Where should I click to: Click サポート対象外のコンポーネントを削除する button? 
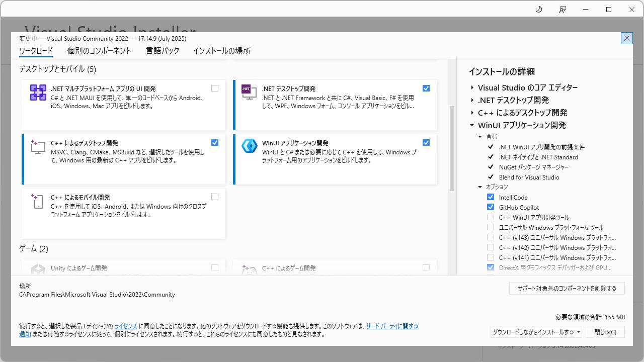[567, 289]
